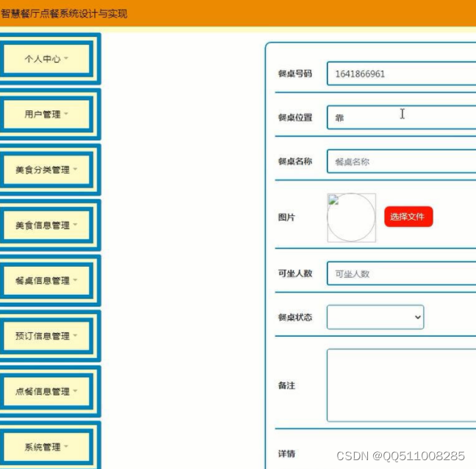The width and height of the screenshot is (476, 469).
Task: Click the 美食信息管理 dropdown arrow
Action: (x=75, y=224)
